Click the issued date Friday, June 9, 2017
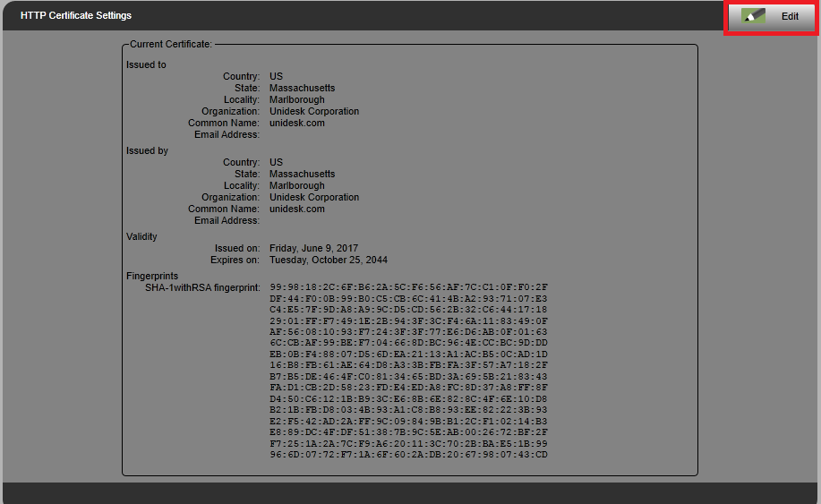 [313, 248]
